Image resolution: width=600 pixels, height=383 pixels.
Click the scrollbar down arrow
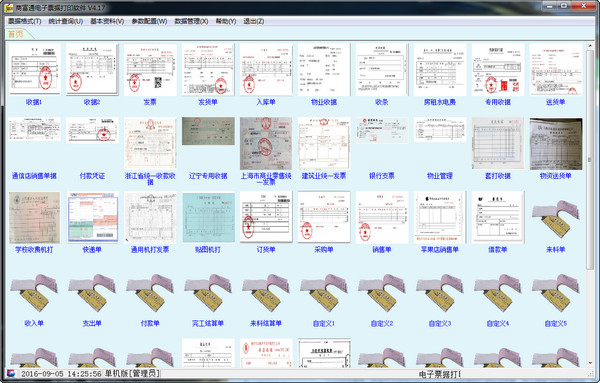590,362
